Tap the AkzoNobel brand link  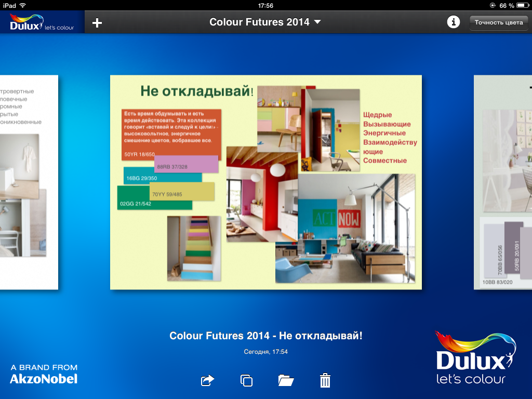pyautogui.click(x=44, y=375)
